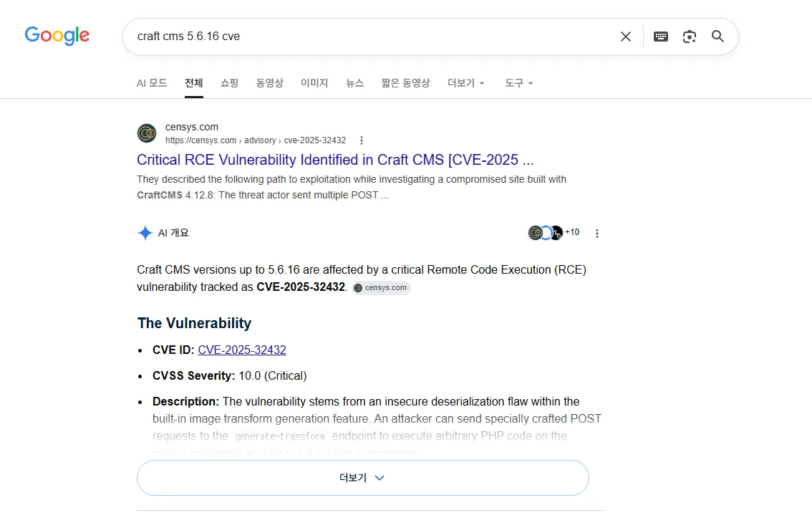This screenshot has height=523, width=812.
Task: Open the censys.com site name link
Action: click(x=192, y=127)
